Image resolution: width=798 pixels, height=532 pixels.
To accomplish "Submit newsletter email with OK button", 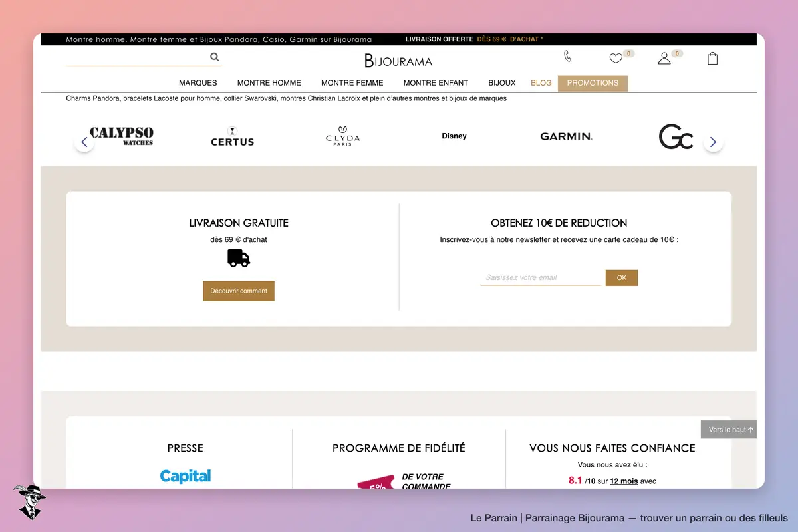I will pyautogui.click(x=622, y=278).
